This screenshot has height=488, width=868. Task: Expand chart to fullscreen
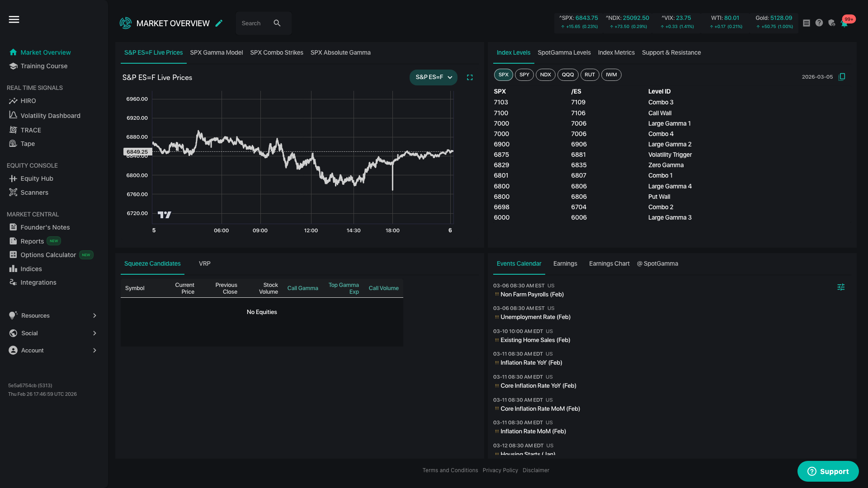point(470,78)
